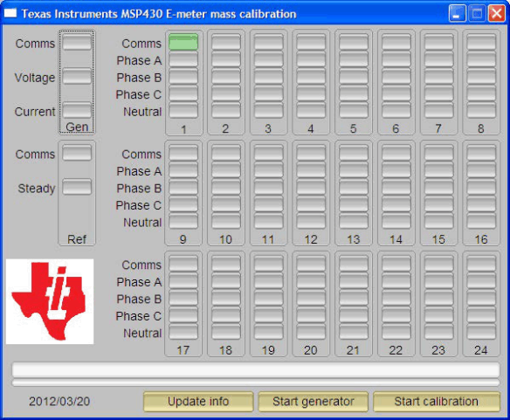Click the Neutral indicator of meter 24
Image resolution: width=510 pixels, height=420 pixels.
point(481,332)
